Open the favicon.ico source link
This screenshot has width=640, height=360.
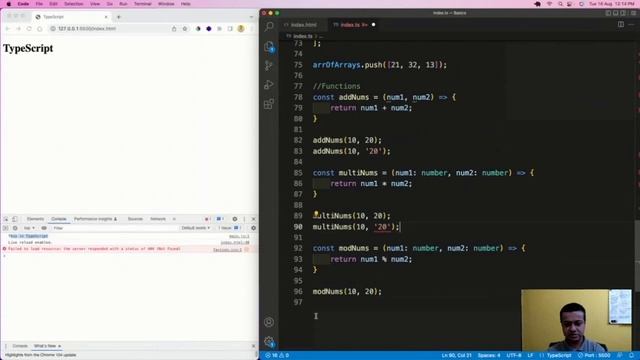pos(227,249)
